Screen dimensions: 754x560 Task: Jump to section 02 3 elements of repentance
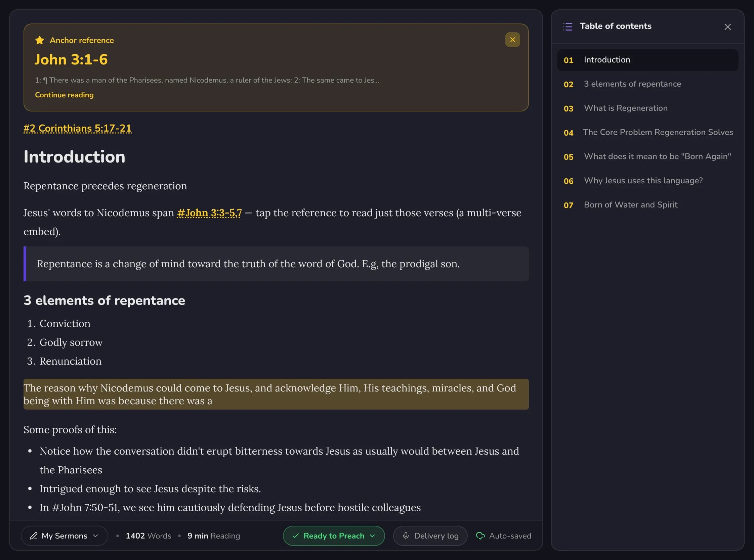tap(647, 84)
